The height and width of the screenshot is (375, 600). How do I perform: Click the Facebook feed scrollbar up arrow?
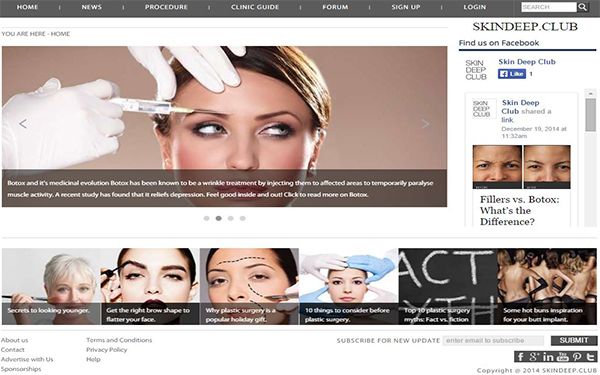click(590, 94)
